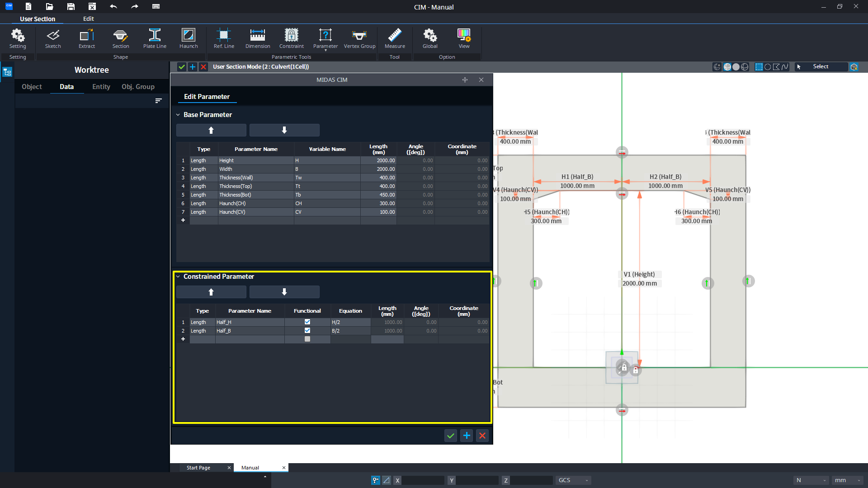The width and height of the screenshot is (868, 488).
Task: Move base parameter down
Action: pyautogui.click(x=284, y=130)
